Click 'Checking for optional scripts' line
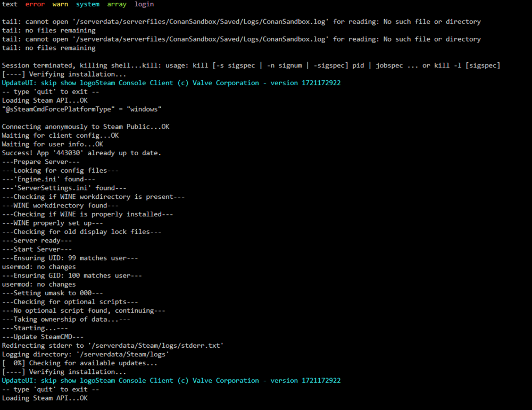 click(x=70, y=302)
